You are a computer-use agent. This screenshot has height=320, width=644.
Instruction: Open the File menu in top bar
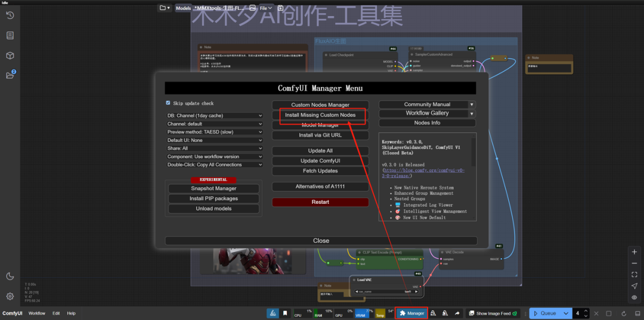[266, 8]
